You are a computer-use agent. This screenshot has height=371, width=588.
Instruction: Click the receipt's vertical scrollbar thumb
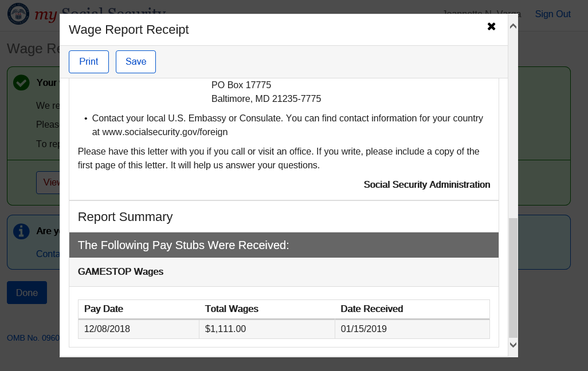click(x=513, y=277)
